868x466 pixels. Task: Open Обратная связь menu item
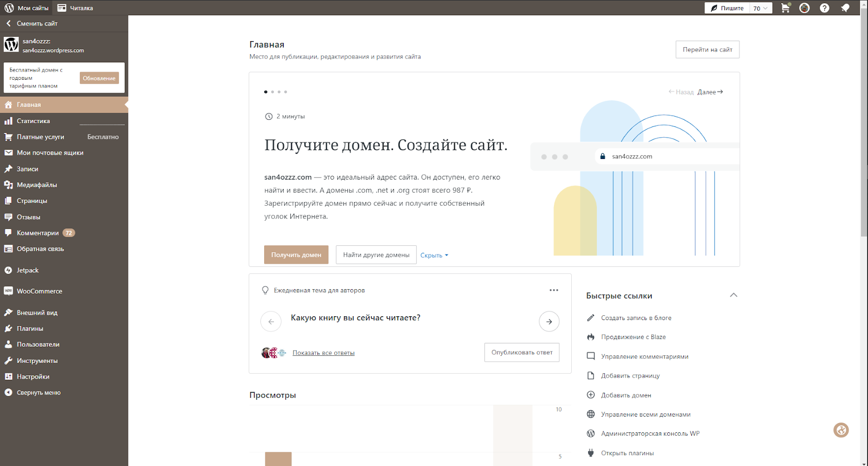tap(64, 249)
